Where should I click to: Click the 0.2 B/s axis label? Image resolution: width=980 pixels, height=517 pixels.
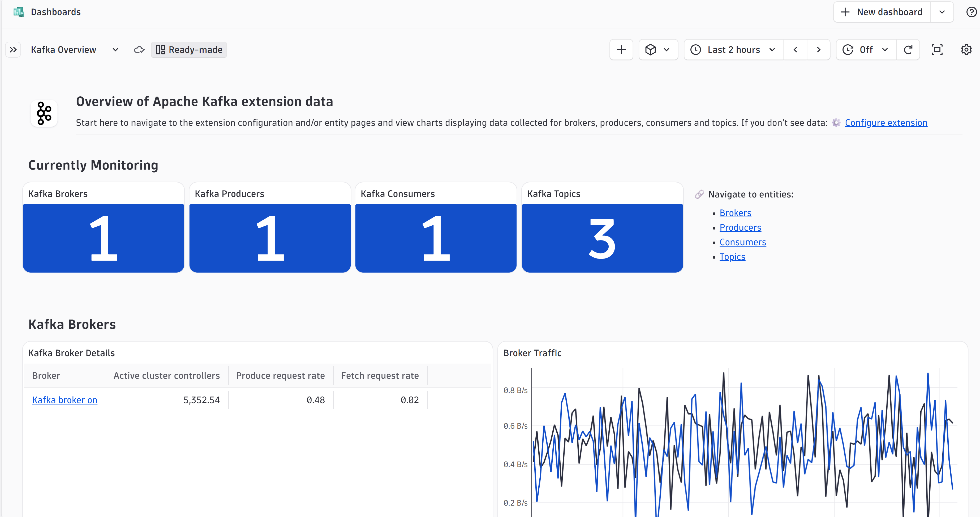tap(515, 503)
